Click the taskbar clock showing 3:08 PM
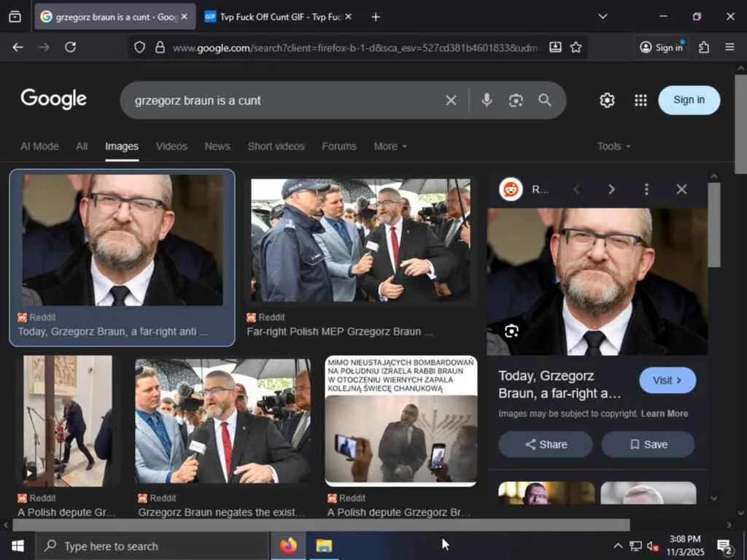This screenshot has height=560, width=747. 685,545
